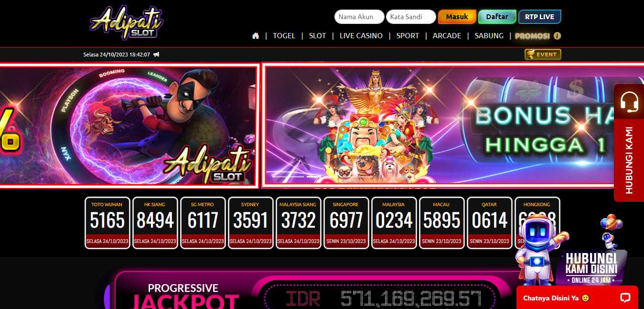644x309 pixels.
Task: Click the PROMOSI link
Action: pos(532,36)
